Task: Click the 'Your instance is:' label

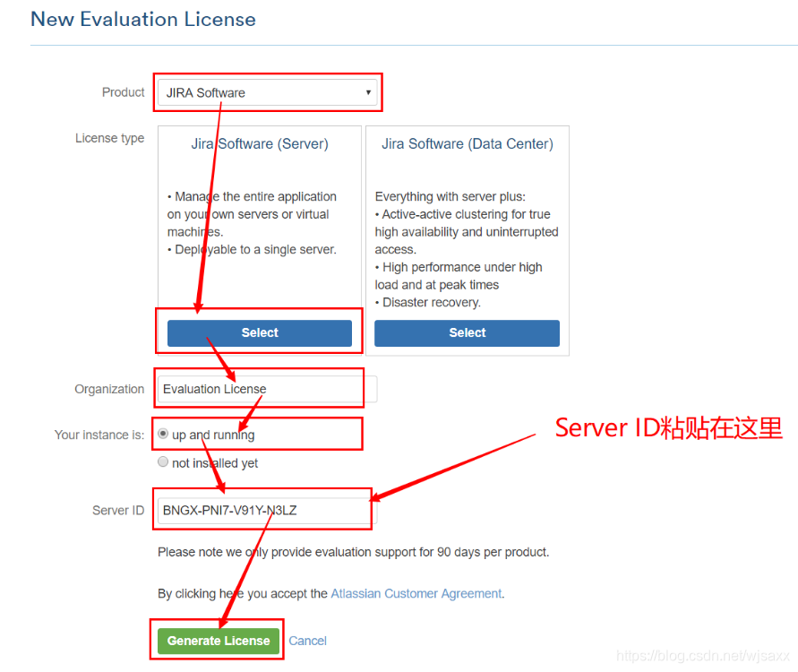Action: click(99, 435)
